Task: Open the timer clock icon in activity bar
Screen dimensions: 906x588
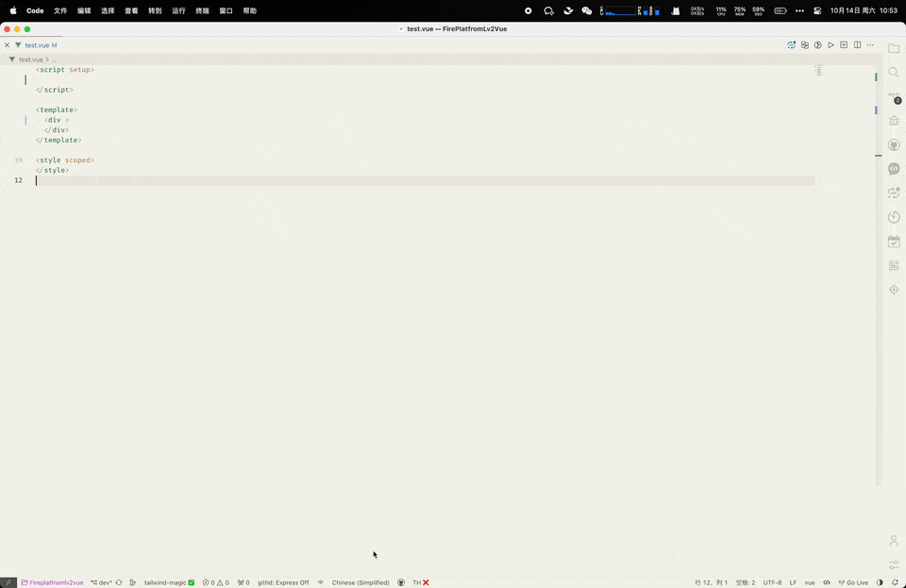Action: 894,217
